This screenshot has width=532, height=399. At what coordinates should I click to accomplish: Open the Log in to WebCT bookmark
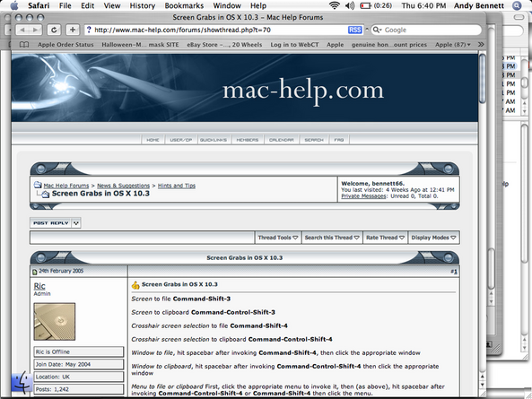[x=294, y=45]
